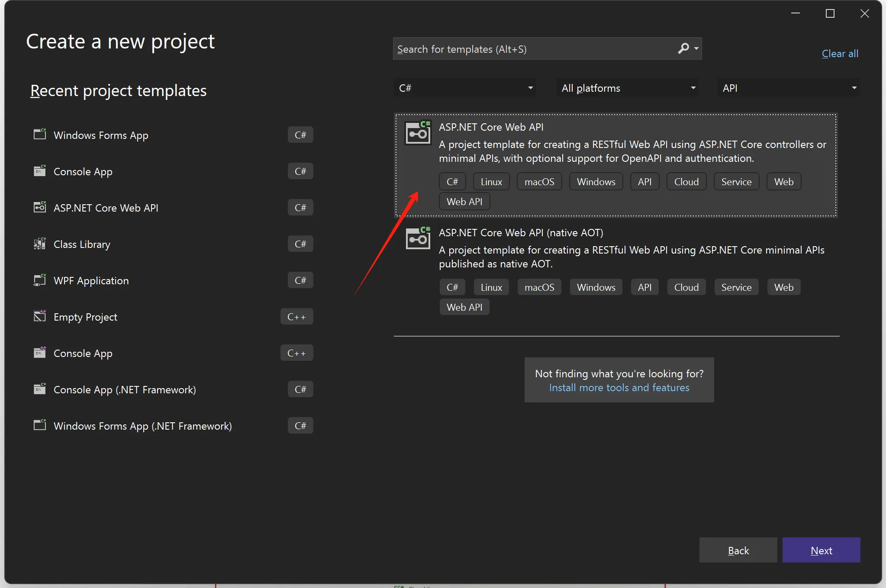Click the Windows tag on ASP.NET Core Web API

[x=596, y=182]
